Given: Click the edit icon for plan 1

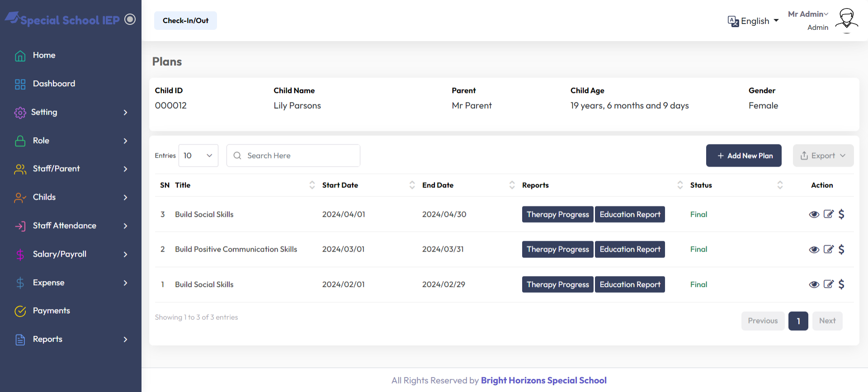Looking at the screenshot, I should pyautogui.click(x=828, y=284).
